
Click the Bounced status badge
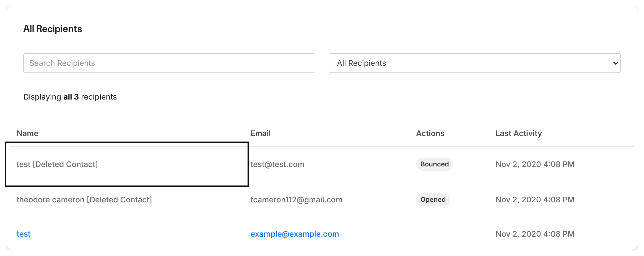(x=434, y=164)
